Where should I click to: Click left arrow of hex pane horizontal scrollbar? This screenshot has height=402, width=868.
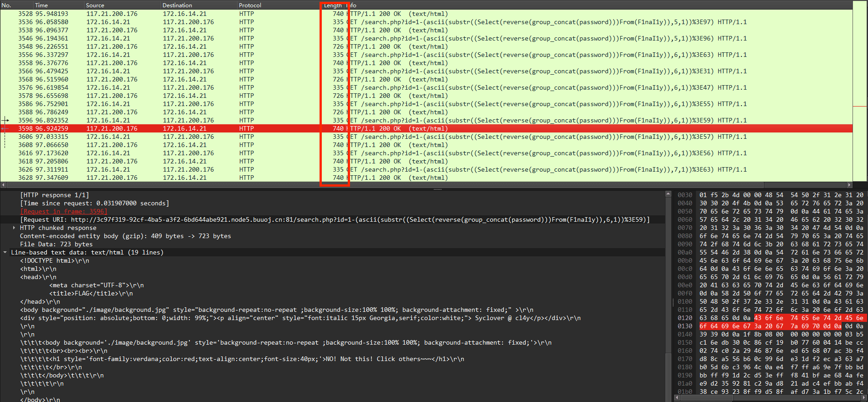click(x=677, y=397)
